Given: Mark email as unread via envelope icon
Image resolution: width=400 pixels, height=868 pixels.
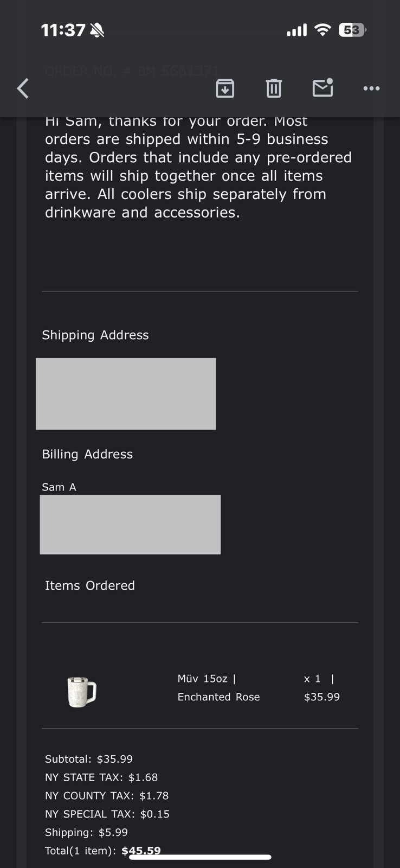Looking at the screenshot, I should click(x=323, y=88).
